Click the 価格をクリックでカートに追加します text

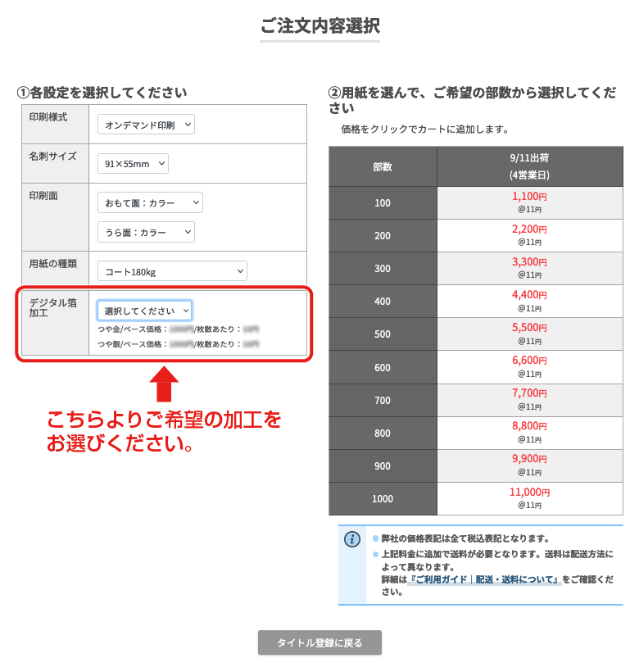(x=425, y=129)
